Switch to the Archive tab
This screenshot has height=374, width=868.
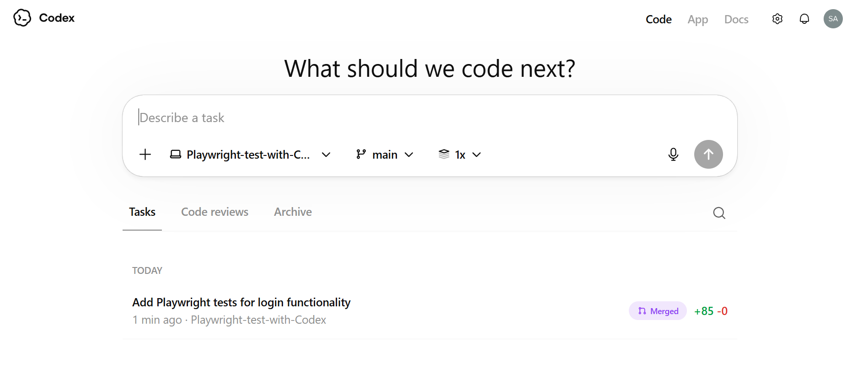[293, 212]
